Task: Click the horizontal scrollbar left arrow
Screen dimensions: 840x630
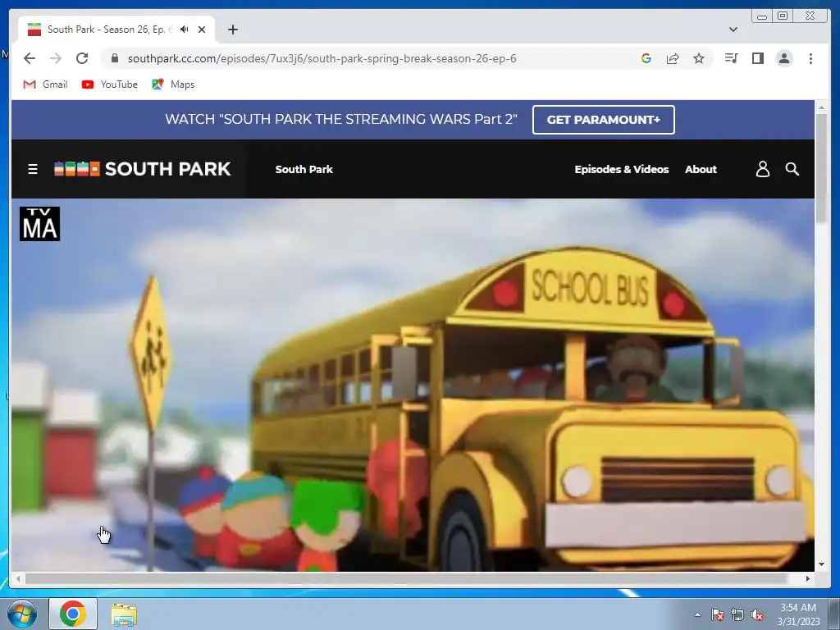Action: point(18,578)
